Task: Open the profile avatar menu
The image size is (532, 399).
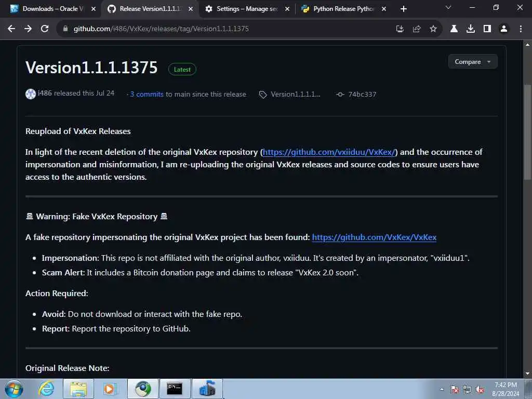Action: pyautogui.click(x=504, y=29)
